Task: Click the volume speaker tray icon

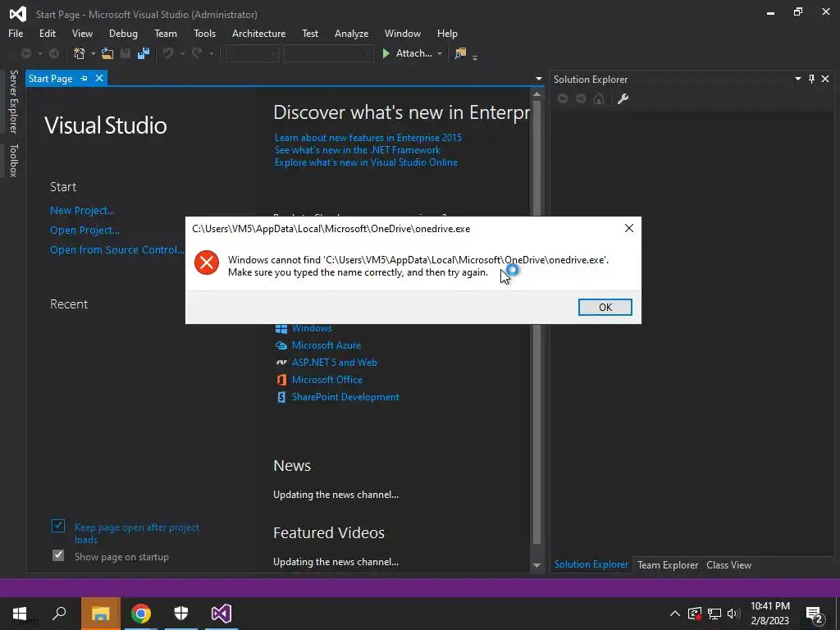Action: click(x=733, y=614)
